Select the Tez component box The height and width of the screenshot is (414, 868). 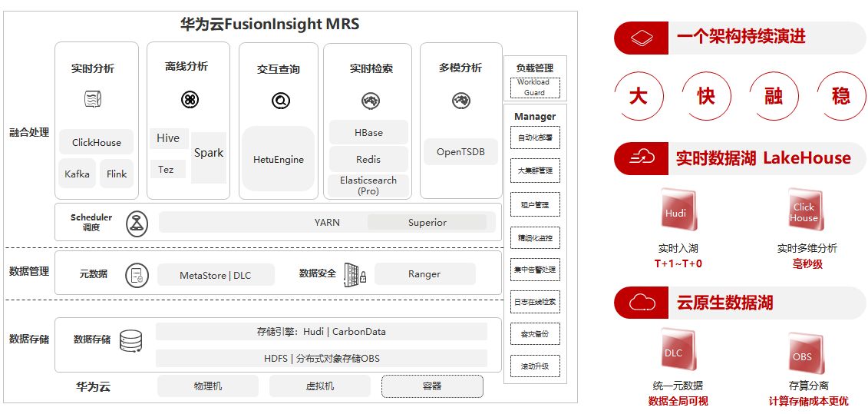[167, 170]
